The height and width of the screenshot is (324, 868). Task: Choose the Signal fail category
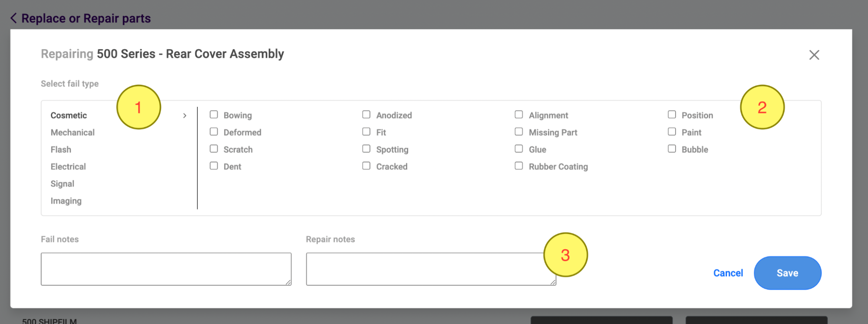(63, 184)
